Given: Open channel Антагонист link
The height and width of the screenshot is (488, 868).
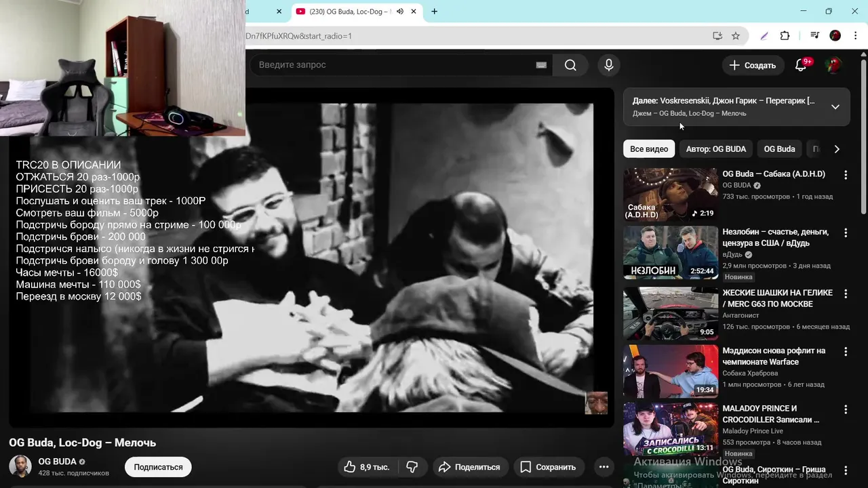Looking at the screenshot, I should [741, 315].
